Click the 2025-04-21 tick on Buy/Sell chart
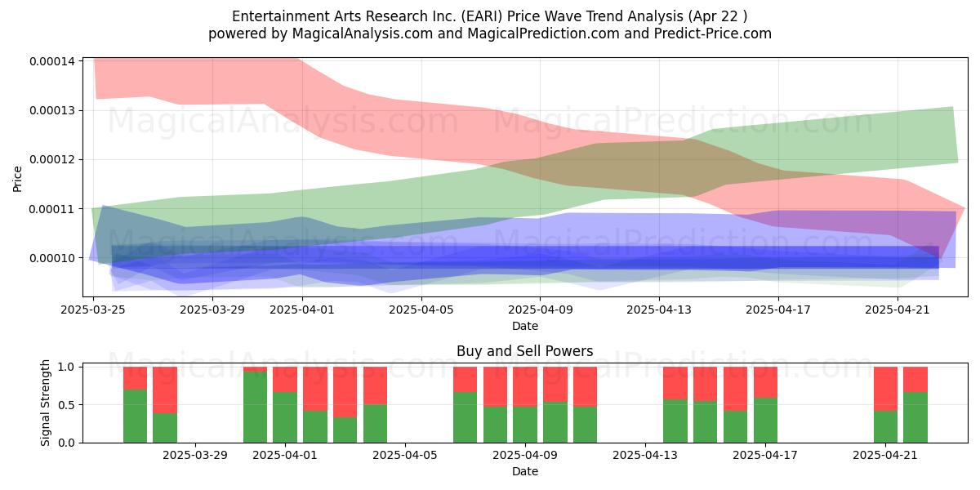Viewport: 980px width, 490px height. click(885, 456)
